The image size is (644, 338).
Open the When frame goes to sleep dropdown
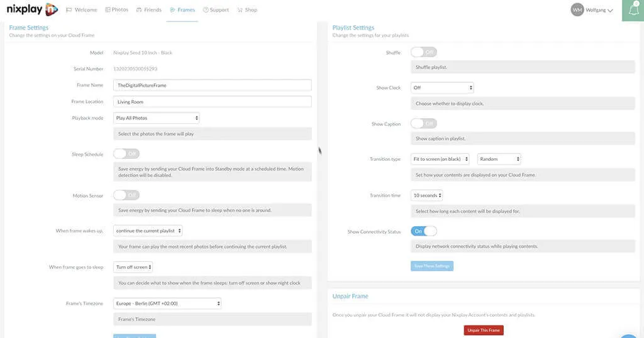coord(133,267)
